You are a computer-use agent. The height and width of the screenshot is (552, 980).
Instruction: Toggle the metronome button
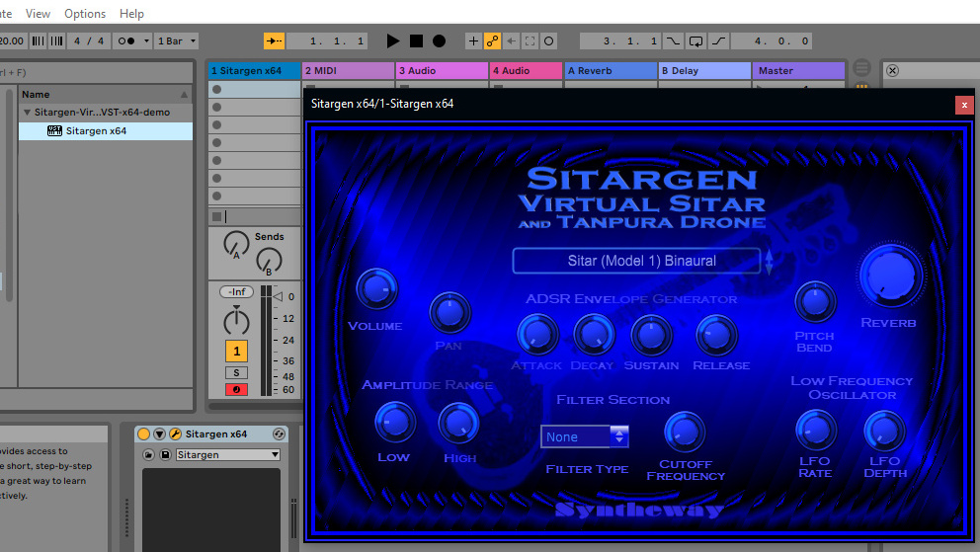[x=126, y=41]
